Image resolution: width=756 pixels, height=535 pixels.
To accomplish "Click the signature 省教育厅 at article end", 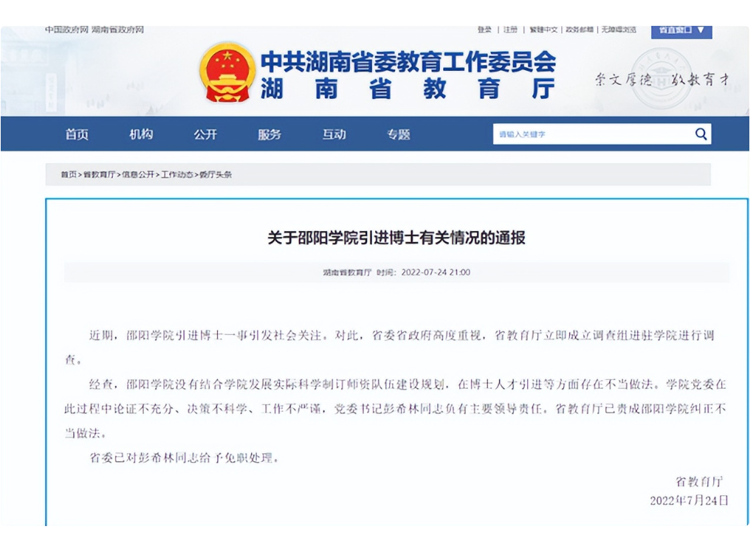I will [x=700, y=481].
